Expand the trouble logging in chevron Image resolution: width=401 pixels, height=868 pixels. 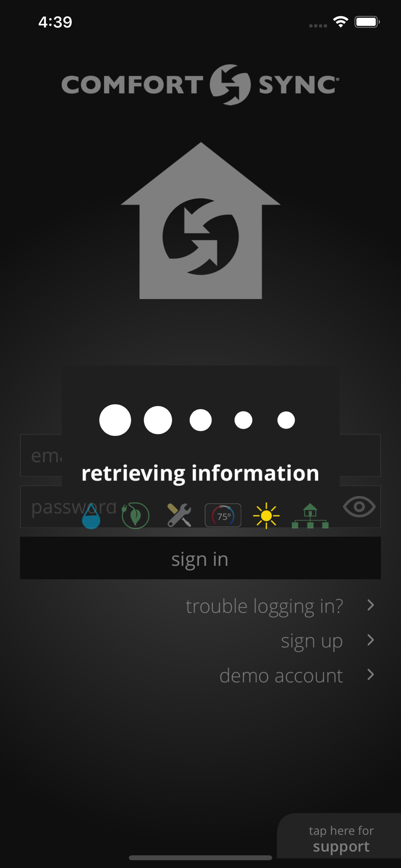[370, 605]
